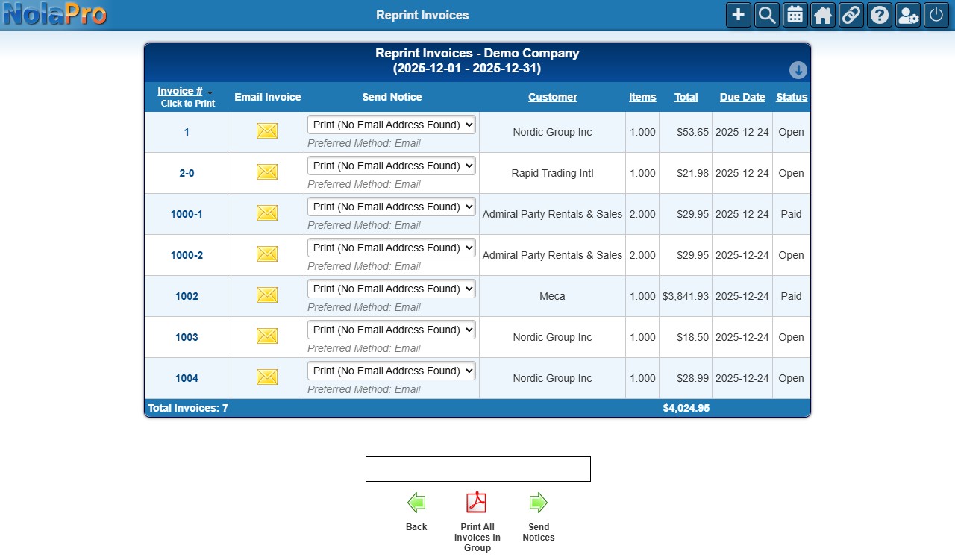
Task: Email invoice 1000-2 envelope icon
Action: click(x=267, y=254)
